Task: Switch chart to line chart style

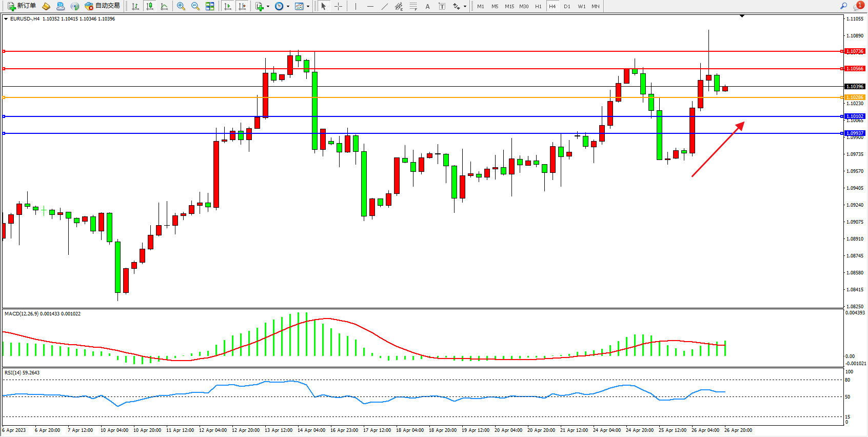Action: click(x=164, y=6)
